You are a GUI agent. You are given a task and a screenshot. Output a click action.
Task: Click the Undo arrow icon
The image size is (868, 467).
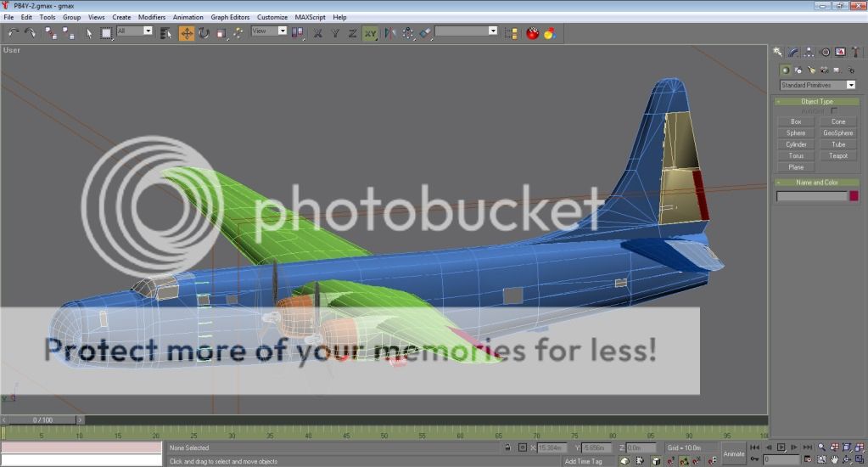pyautogui.click(x=13, y=33)
